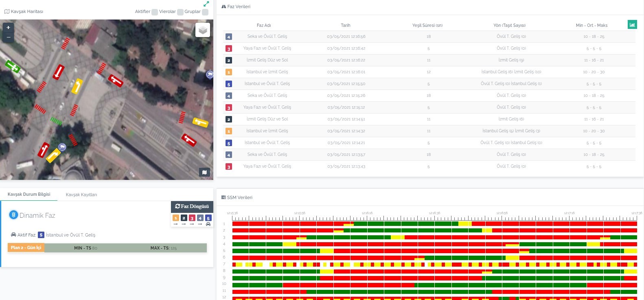Click the Plan 2 - Gün İçi label

pos(26,247)
